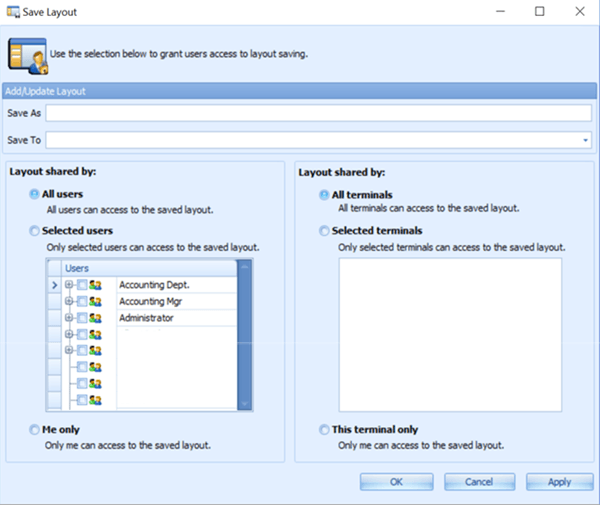This screenshot has height=505, width=600.
Task: Expand the Accounting Mgr node
Action: 69,301
